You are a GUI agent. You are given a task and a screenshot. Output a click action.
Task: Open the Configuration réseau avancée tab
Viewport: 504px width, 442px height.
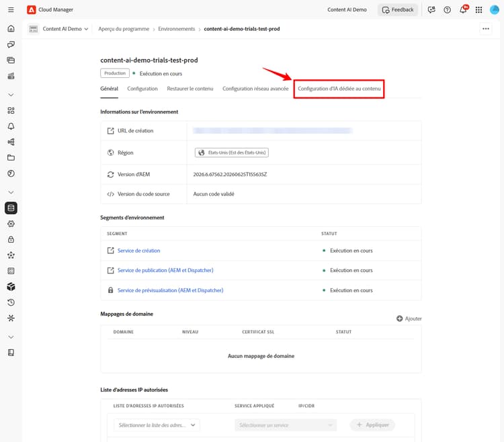tap(255, 89)
